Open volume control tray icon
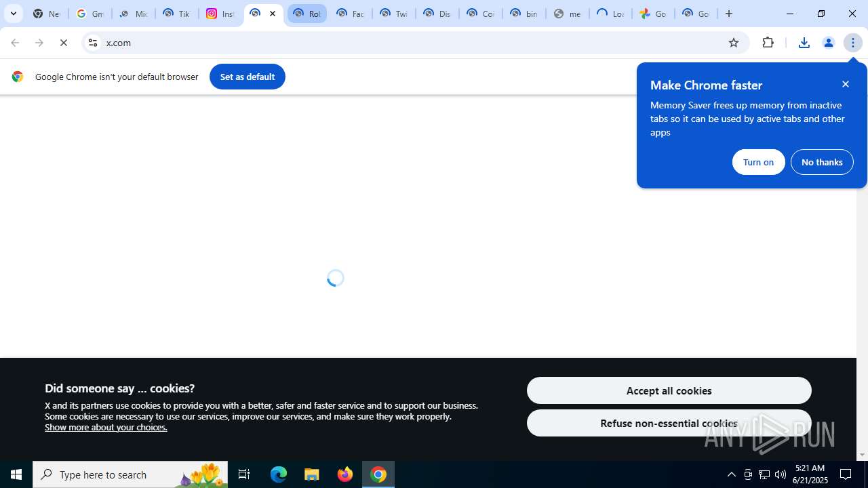This screenshot has width=868, height=488. 781,474
